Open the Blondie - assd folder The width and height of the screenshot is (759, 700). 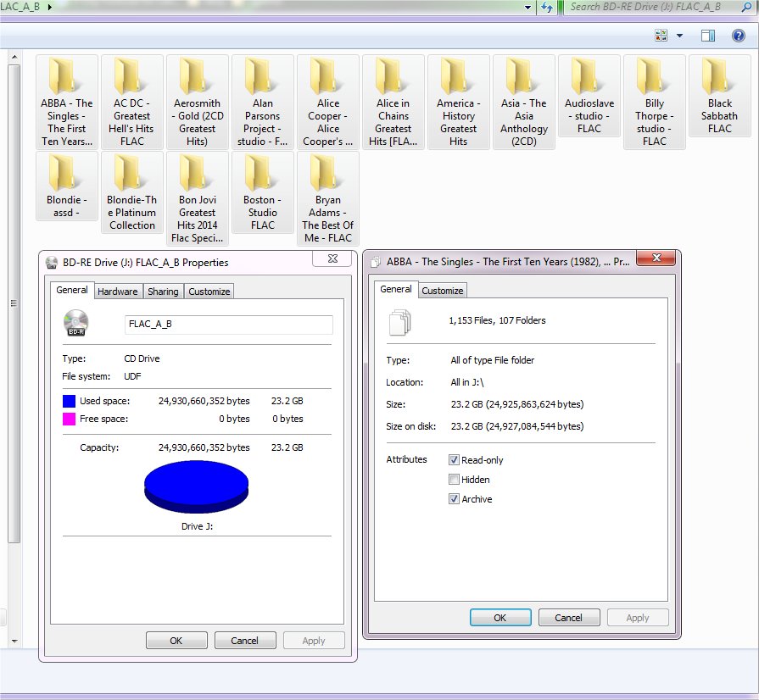pyautogui.click(x=67, y=186)
